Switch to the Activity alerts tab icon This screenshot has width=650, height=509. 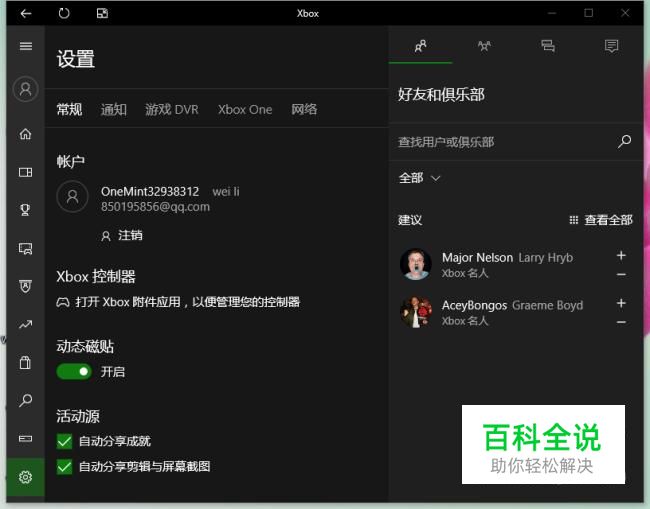pyautogui.click(x=611, y=46)
